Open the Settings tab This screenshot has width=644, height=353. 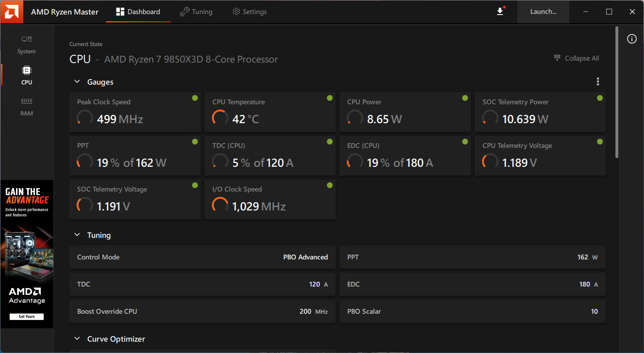coord(249,12)
